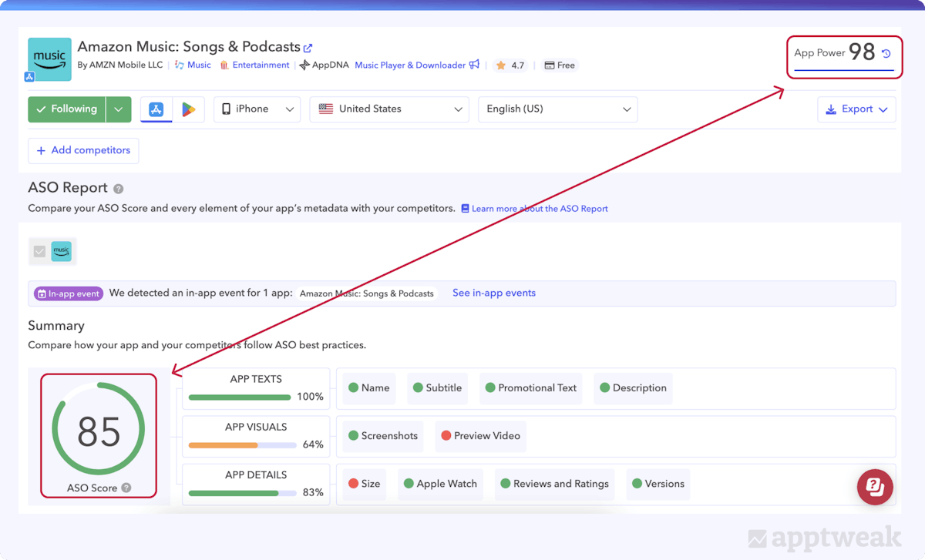Click the ASO Report help question mark

[118, 189]
